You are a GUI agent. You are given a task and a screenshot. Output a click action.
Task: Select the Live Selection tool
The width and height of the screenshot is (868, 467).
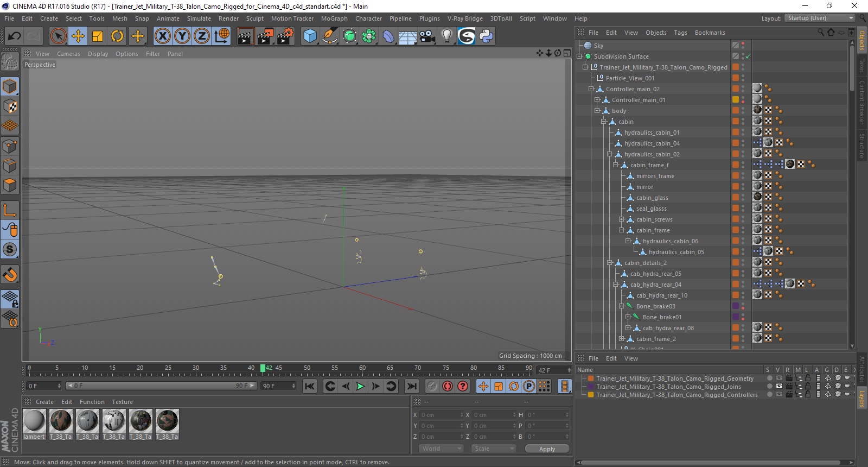coord(58,36)
